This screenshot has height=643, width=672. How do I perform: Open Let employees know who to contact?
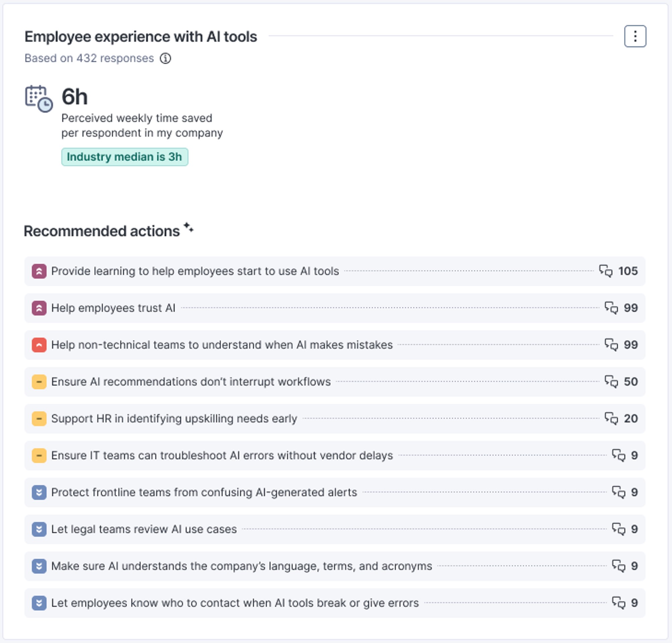pyautogui.click(x=235, y=602)
